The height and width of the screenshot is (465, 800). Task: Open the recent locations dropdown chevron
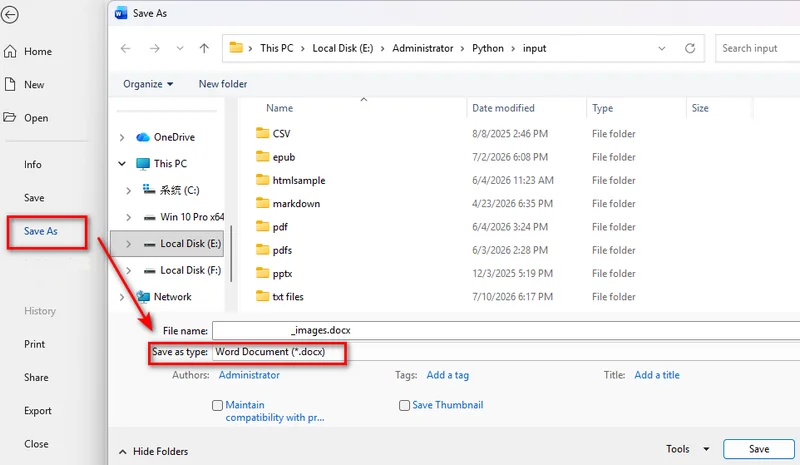(x=180, y=48)
